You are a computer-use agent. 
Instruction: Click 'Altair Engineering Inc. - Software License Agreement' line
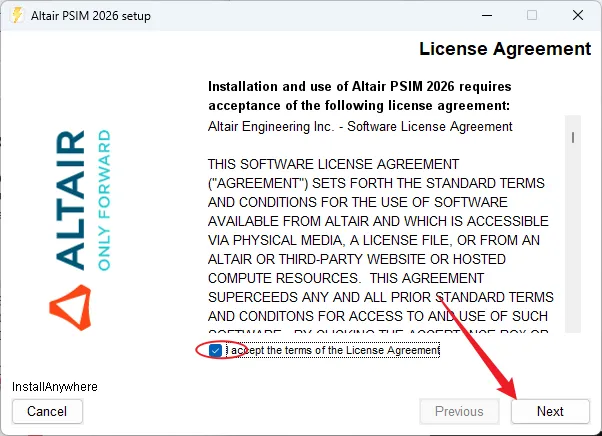(360, 126)
